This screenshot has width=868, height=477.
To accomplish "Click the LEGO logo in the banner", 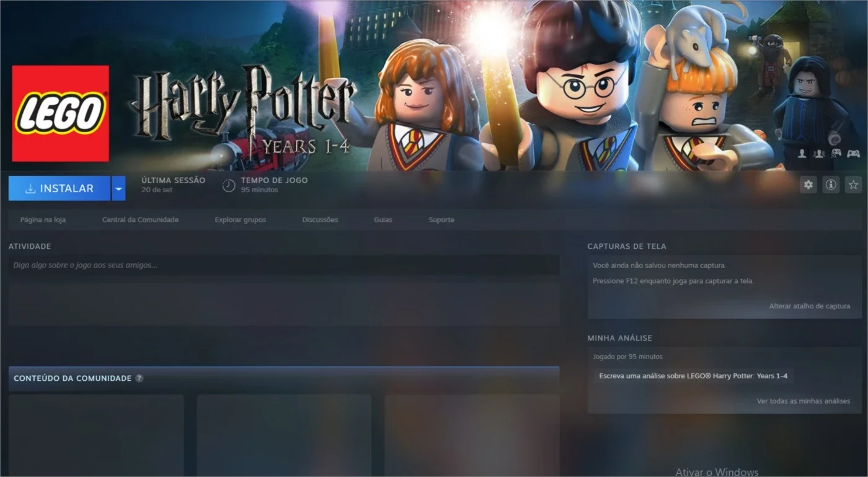I will click(x=61, y=114).
